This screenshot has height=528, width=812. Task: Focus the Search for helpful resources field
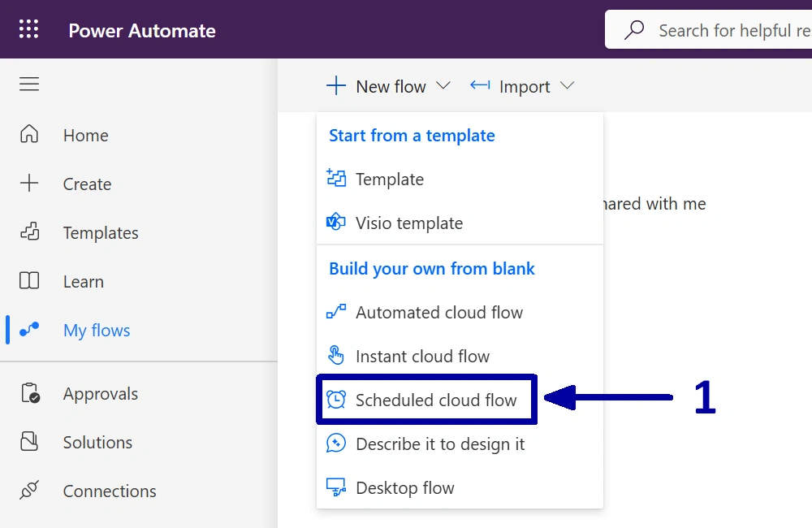(708, 29)
